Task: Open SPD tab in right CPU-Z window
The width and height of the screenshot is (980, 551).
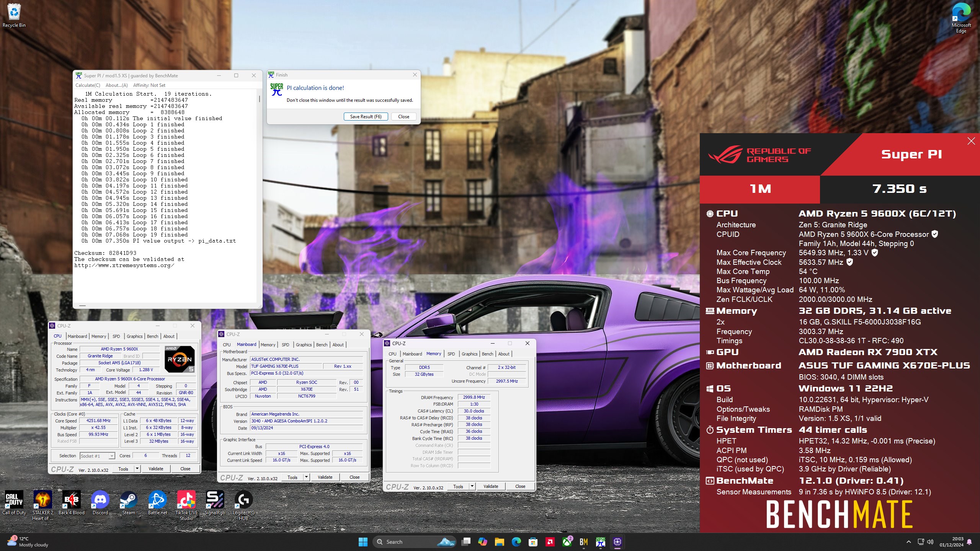Action: click(x=451, y=354)
